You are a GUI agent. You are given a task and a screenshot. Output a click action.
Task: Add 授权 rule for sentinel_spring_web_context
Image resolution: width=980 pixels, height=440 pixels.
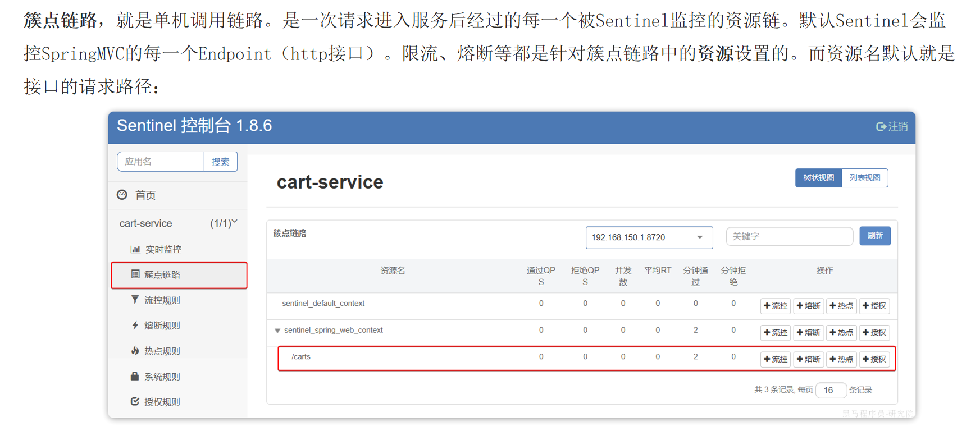click(x=874, y=332)
